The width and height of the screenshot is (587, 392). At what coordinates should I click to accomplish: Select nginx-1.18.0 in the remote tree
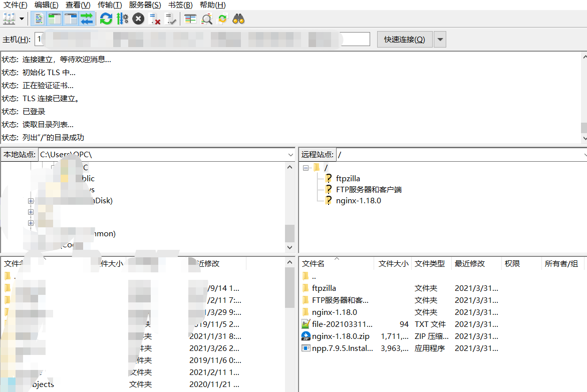(358, 200)
